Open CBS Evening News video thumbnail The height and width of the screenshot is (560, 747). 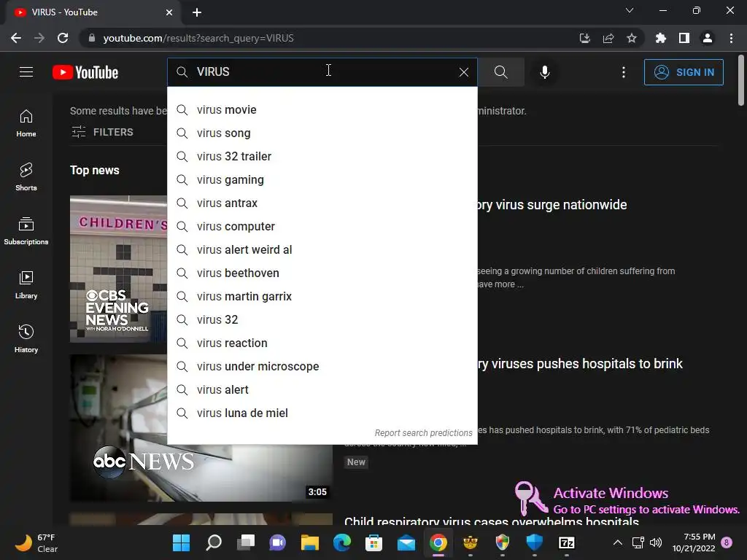(119, 269)
